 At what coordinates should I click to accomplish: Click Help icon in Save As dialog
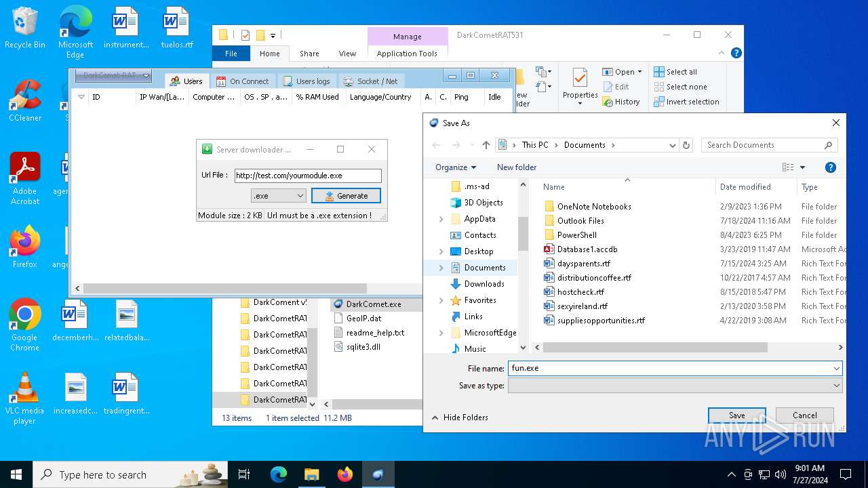coord(831,167)
